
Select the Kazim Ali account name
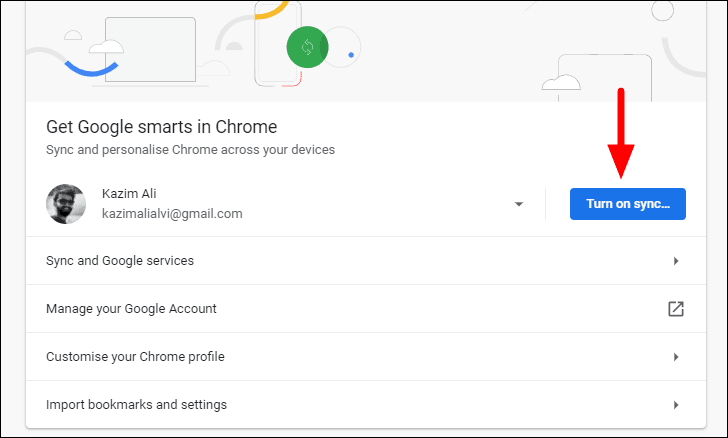[x=129, y=193]
